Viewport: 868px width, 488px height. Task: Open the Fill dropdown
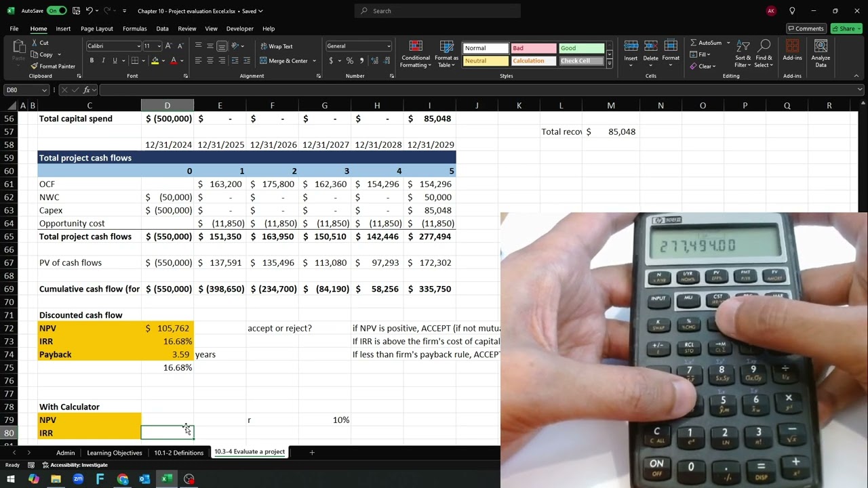[700, 54]
